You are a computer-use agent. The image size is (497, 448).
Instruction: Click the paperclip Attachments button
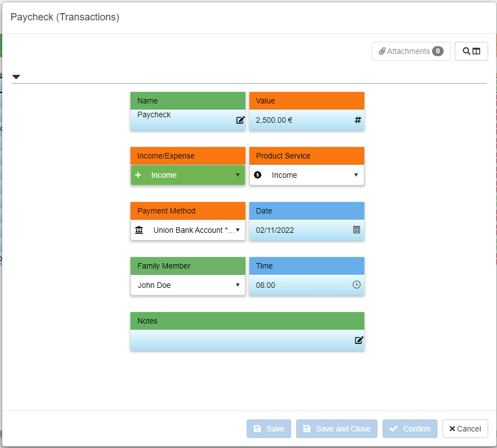tap(411, 51)
